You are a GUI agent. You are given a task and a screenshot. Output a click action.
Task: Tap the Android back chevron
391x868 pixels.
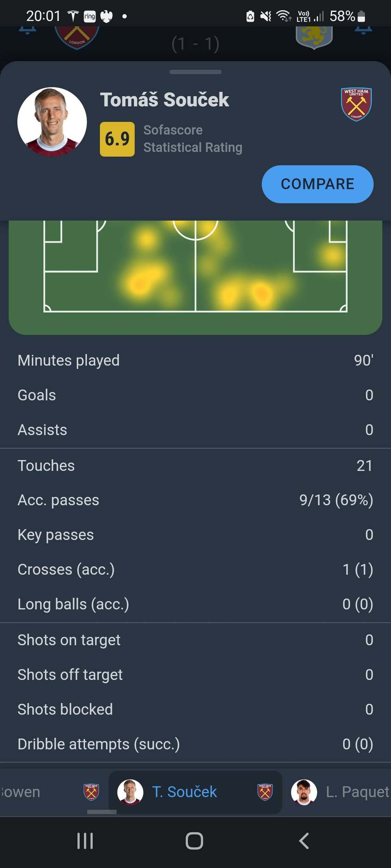304,841
